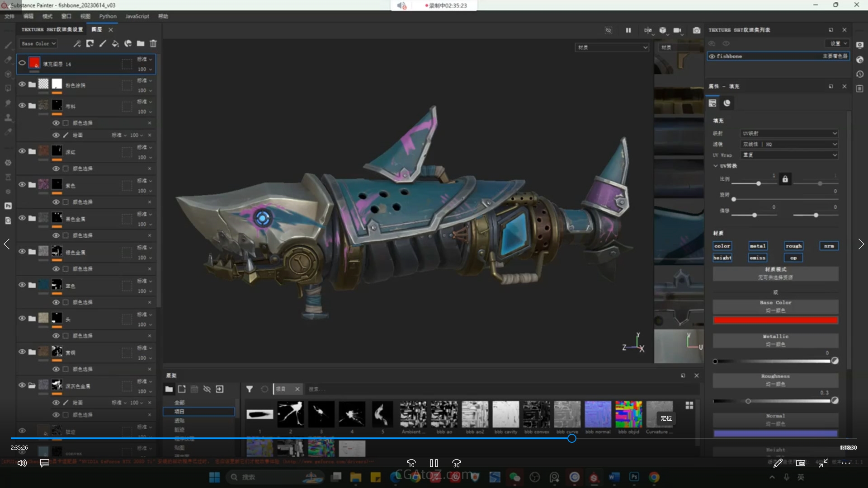Open the UV Wrap dropdown

coord(789,155)
